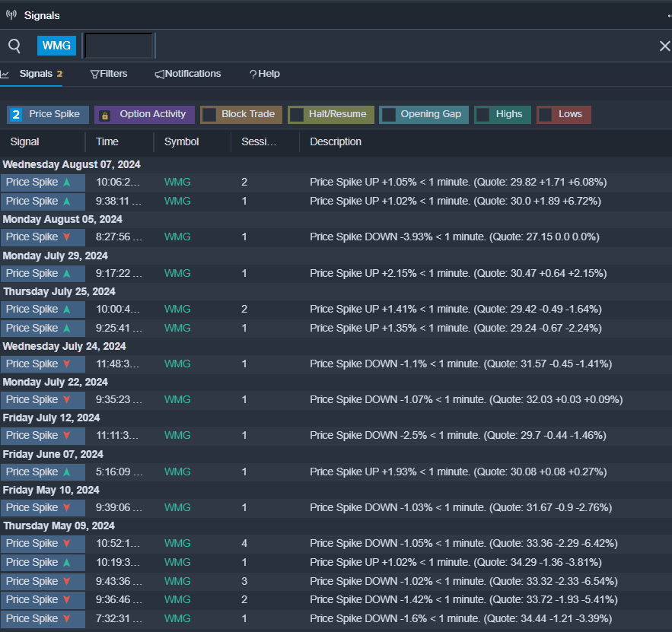Click the Friday June 07, 2024 date group
672x632 pixels.
tap(53, 454)
